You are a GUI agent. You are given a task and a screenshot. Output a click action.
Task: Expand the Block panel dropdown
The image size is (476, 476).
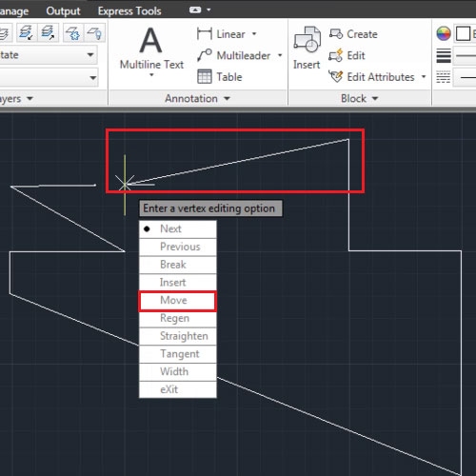(375, 99)
